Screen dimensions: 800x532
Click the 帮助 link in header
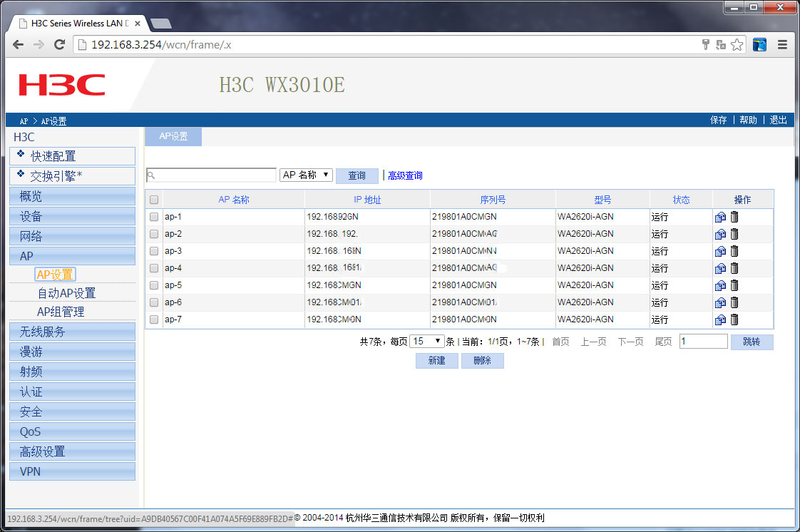pos(748,120)
